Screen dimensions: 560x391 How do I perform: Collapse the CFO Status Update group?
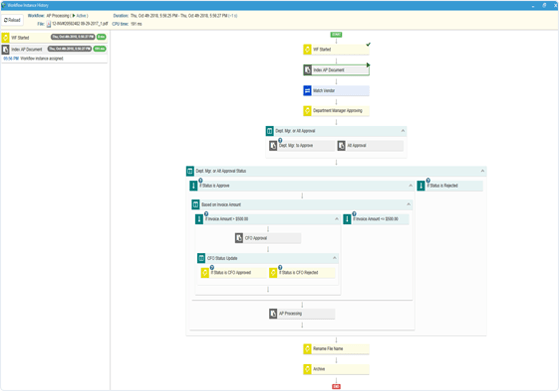click(334, 258)
